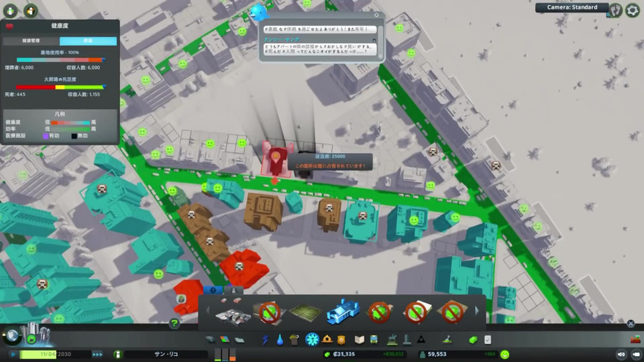Click the 墓地使用率 usage bar
The width and height of the screenshot is (644, 362).
60,60
